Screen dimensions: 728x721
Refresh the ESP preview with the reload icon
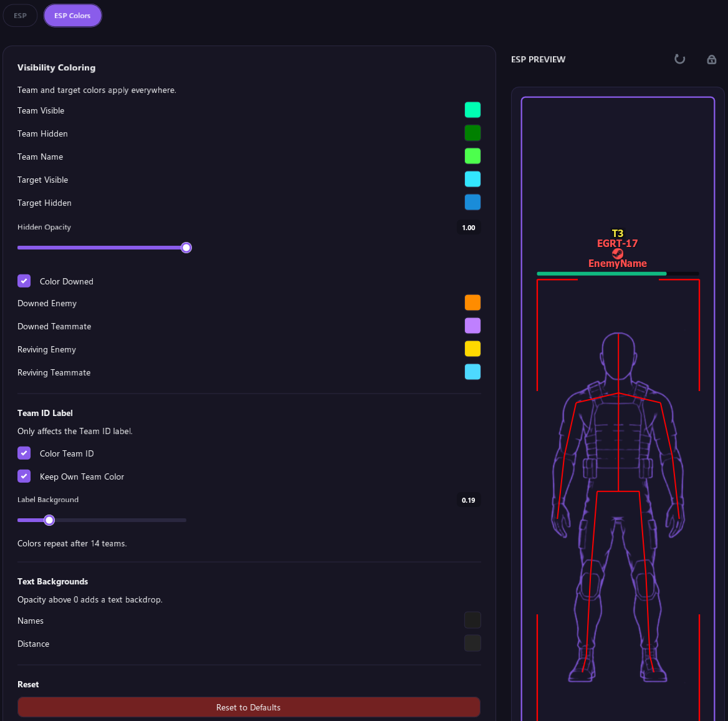[679, 59]
